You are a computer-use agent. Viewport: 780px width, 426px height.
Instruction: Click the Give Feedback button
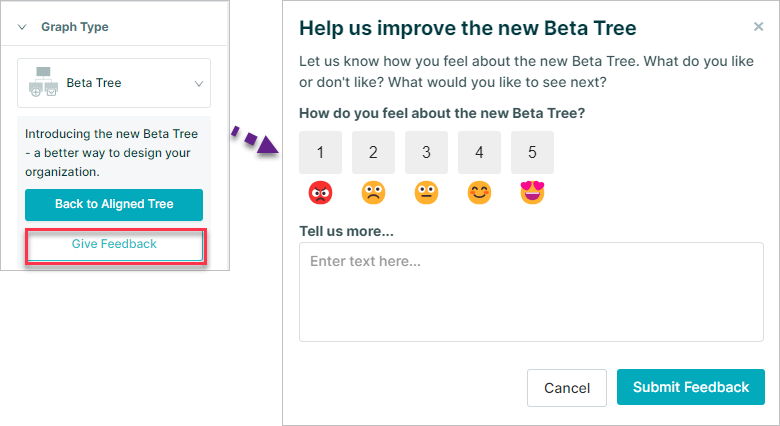pos(115,245)
